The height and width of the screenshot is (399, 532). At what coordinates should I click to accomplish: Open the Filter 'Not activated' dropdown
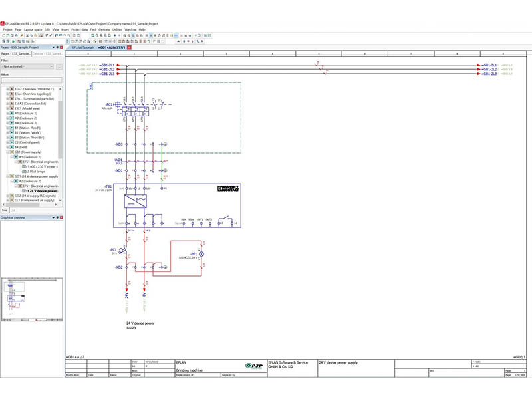(28, 67)
